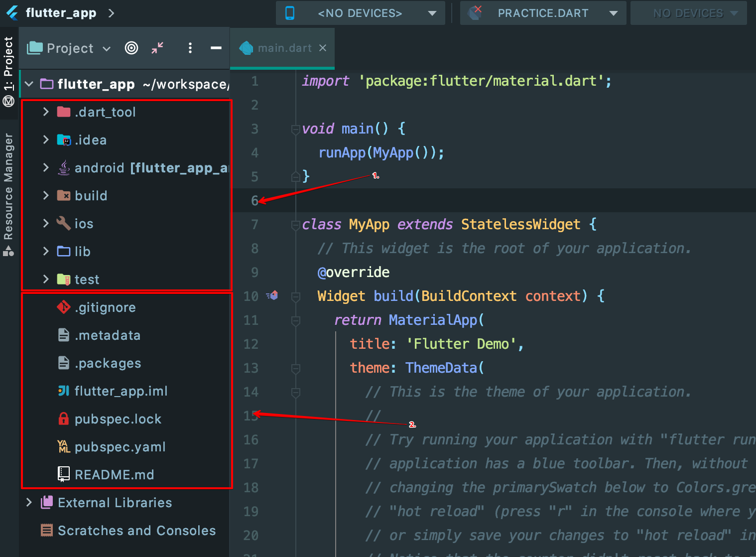The height and width of the screenshot is (557, 756).
Task: Select the android Java module icon
Action: pos(64,167)
